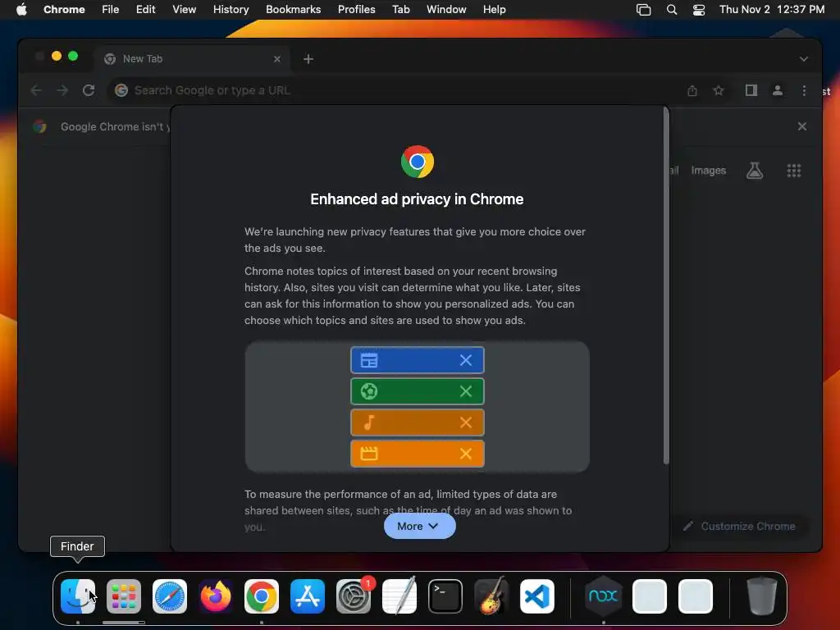This screenshot has width=840, height=630.
Task: Open the File menu
Action: [x=111, y=10]
